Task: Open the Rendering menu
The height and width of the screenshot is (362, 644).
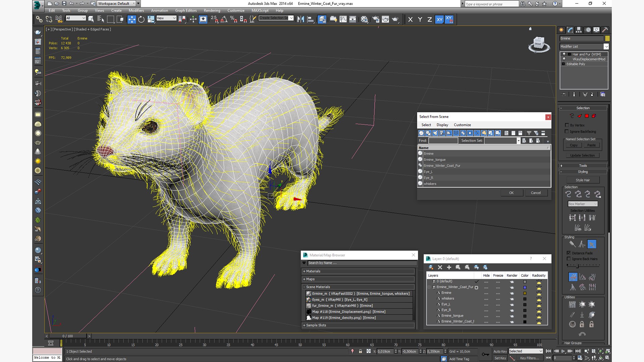Action: (212, 10)
